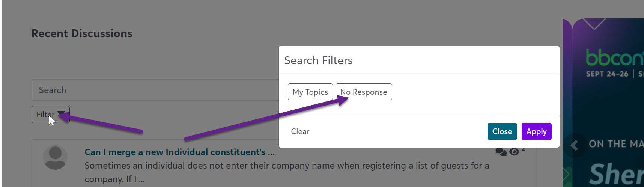Click Clear to reset search filters
This screenshot has width=644, height=187.
tap(300, 131)
